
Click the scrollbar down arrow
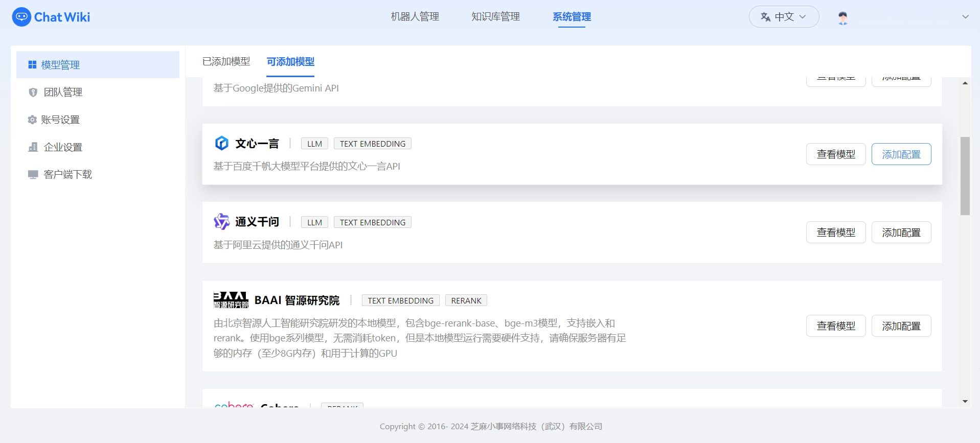pyautogui.click(x=965, y=401)
